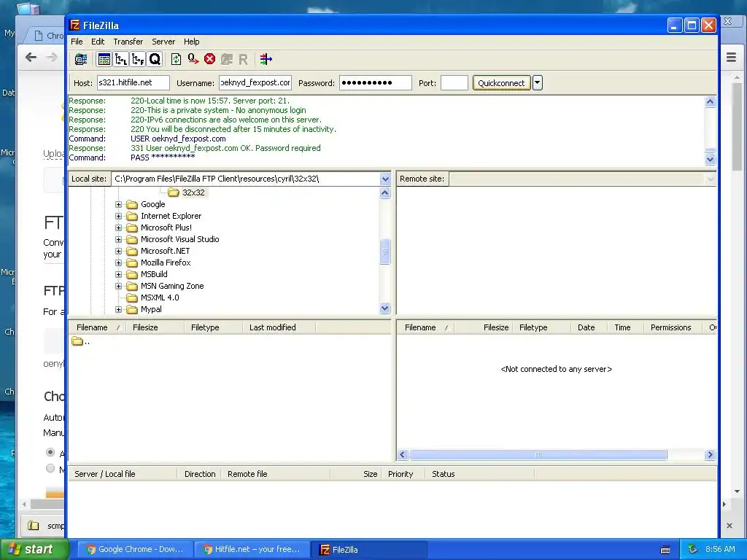Open the Help menu
The width and height of the screenshot is (747, 560).
[x=192, y=42]
